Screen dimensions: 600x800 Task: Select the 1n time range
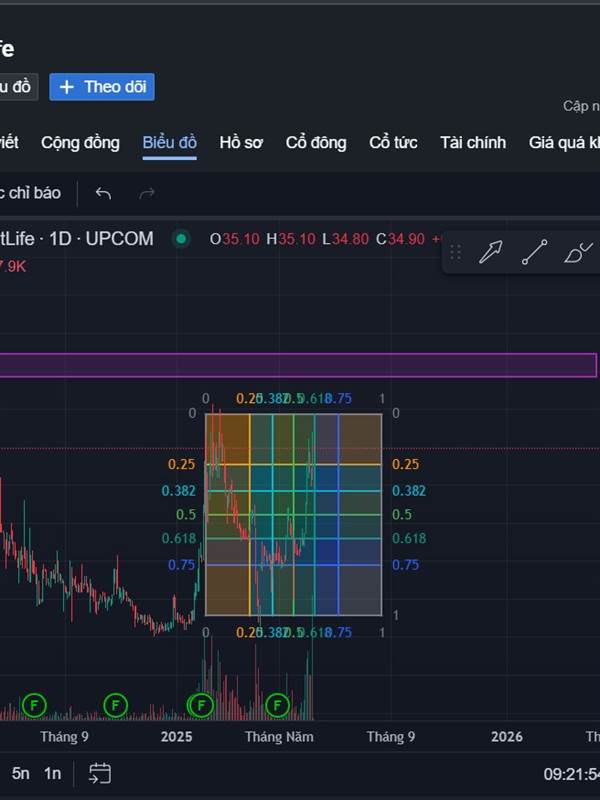tap(52, 773)
